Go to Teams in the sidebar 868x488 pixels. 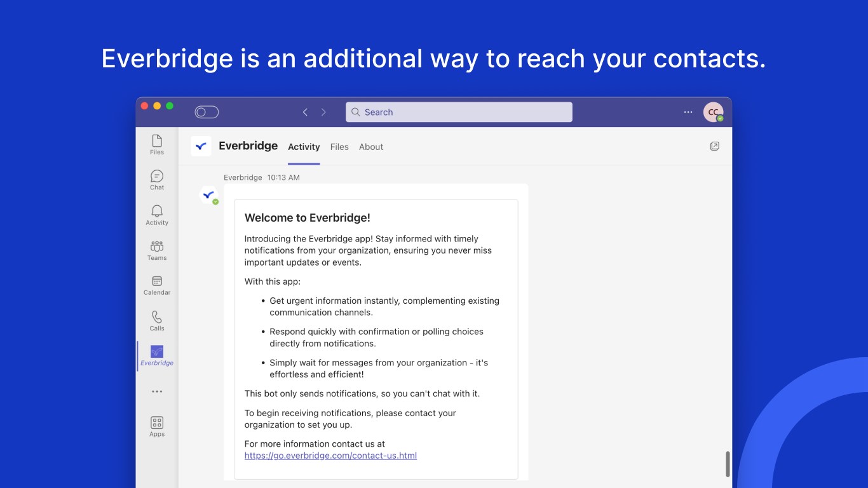coord(157,250)
